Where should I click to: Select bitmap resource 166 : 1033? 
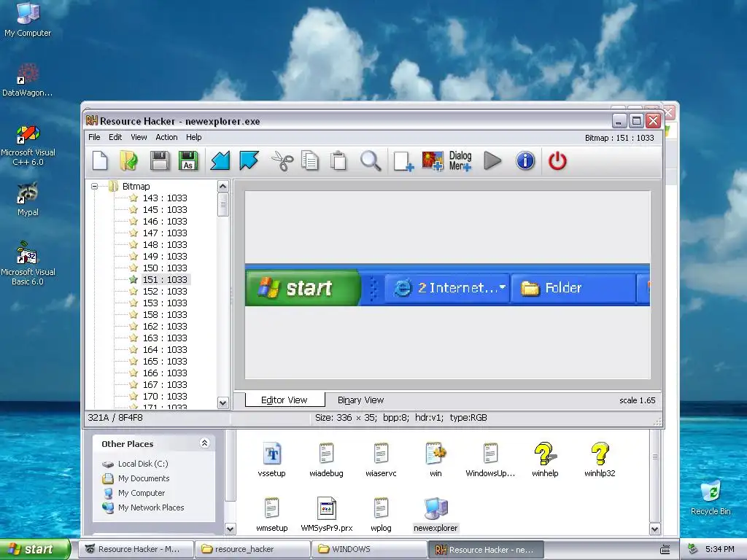(165, 373)
